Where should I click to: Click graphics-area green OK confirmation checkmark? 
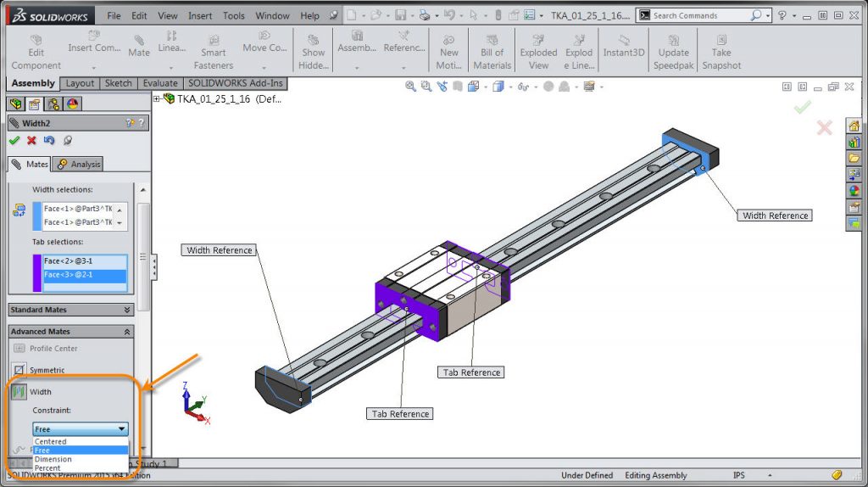802,106
